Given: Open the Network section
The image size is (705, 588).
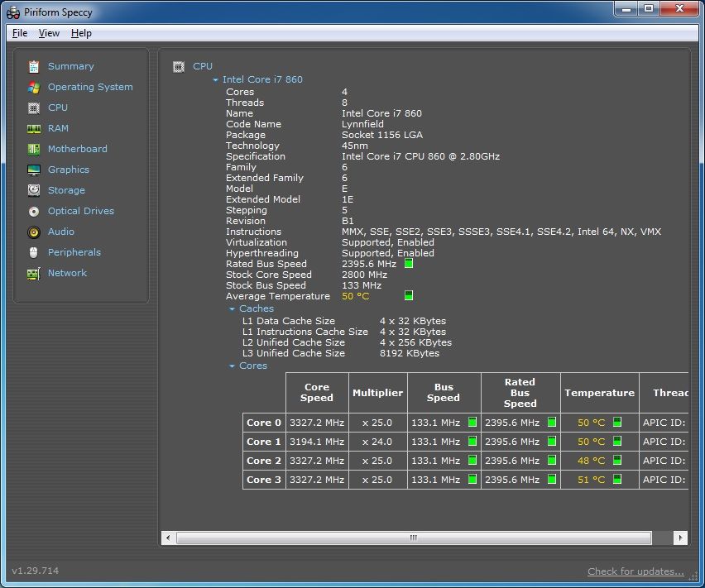Looking at the screenshot, I should [x=68, y=273].
